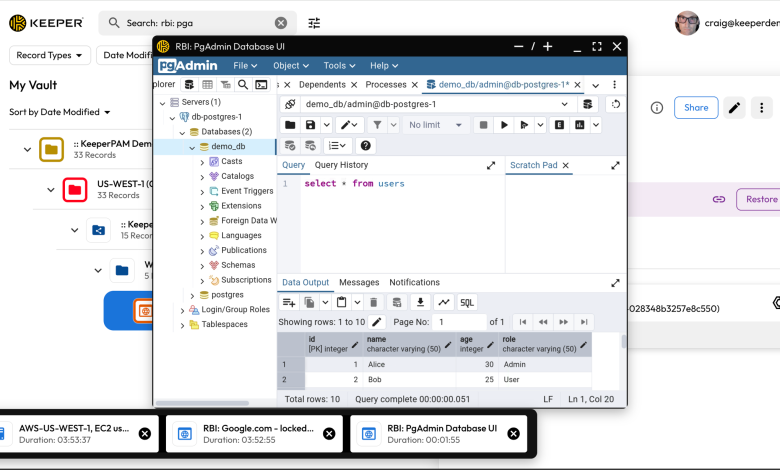
Task: Open the No limit rows dropdown
Action: tap(436, 125)
